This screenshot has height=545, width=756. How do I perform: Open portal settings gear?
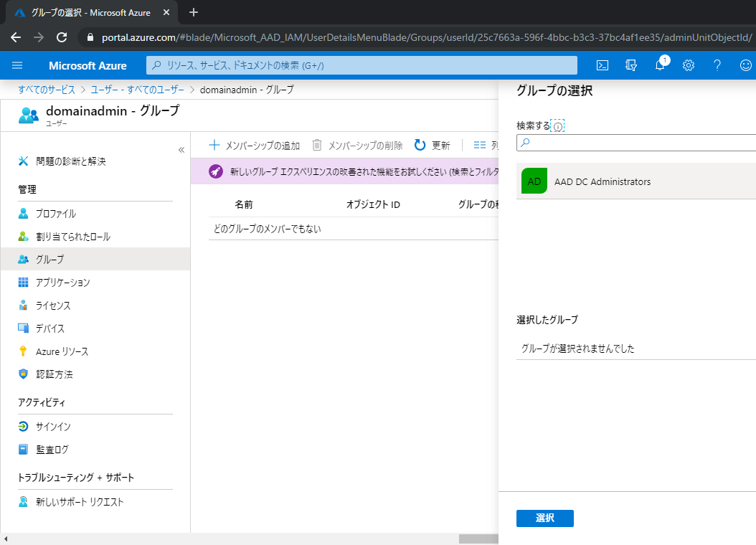tap(689, 65)
